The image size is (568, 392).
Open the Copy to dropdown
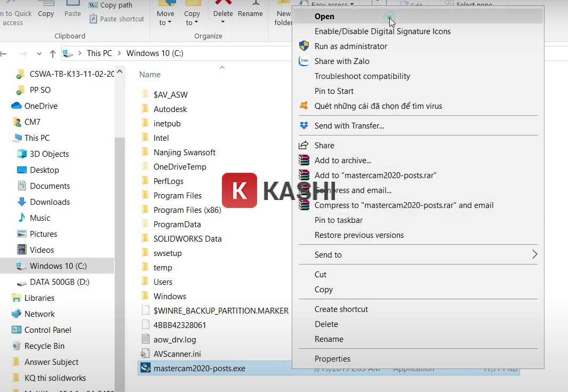tap(192, 18)
